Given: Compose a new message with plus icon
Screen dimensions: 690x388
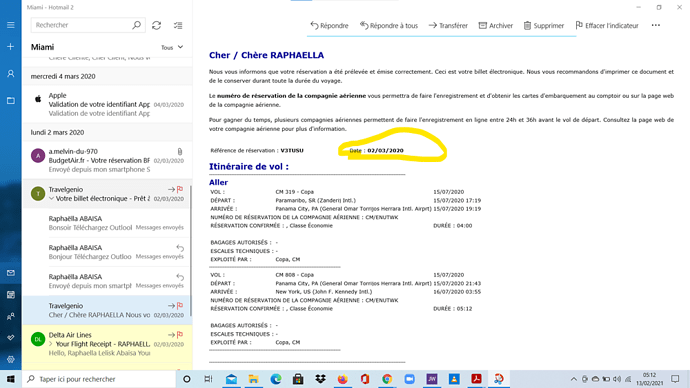Looking at the screenshot, I should (11, 47).
